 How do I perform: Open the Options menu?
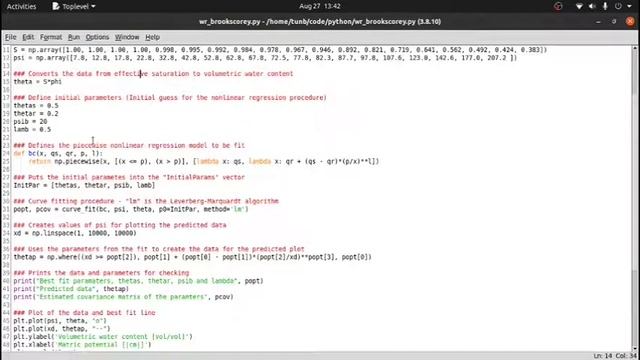click(97, 37)
